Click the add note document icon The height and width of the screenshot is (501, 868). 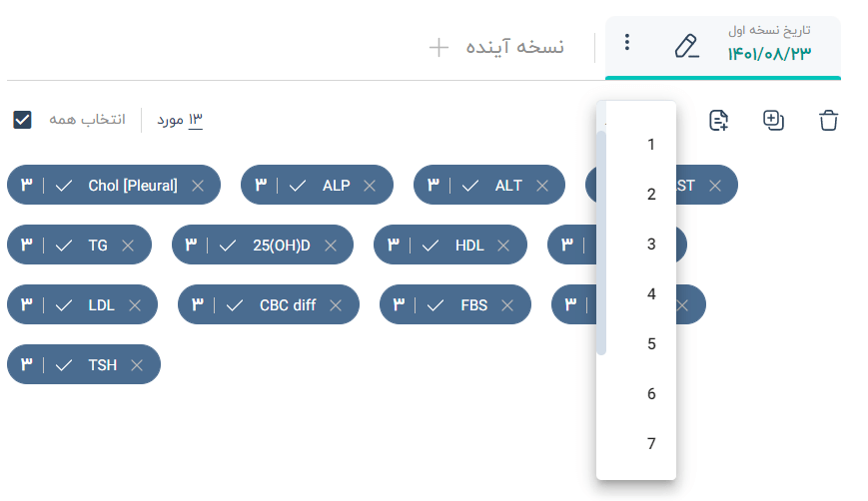point(718,120)
